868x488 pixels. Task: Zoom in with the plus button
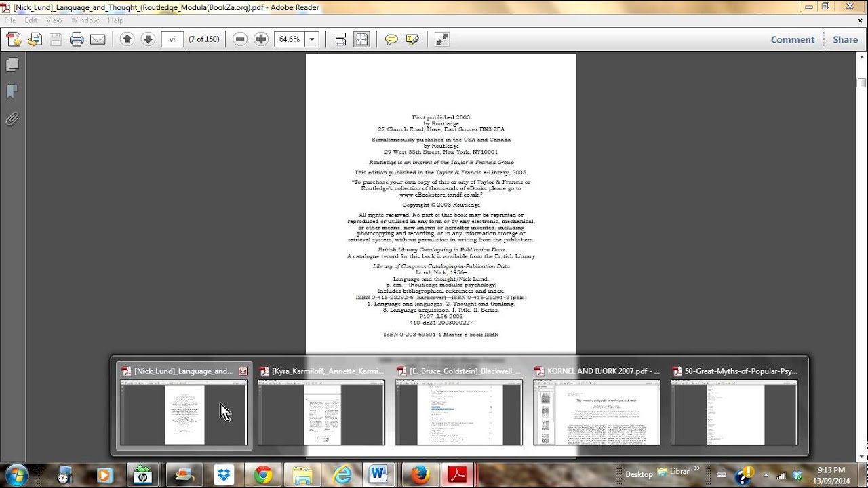pos(261,39)
